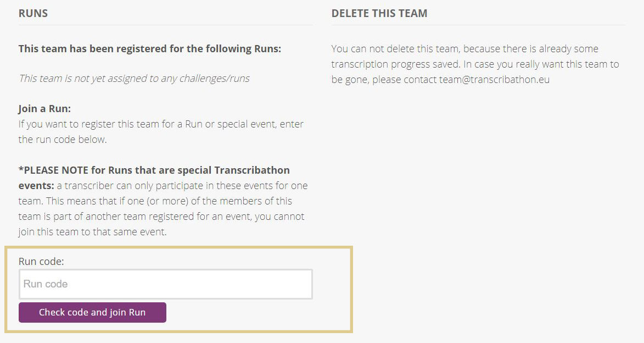Click 'team is part of another team registered' line
Image resolution: width=644 pixels, height=343 pixels.
(x=161, y=217)
